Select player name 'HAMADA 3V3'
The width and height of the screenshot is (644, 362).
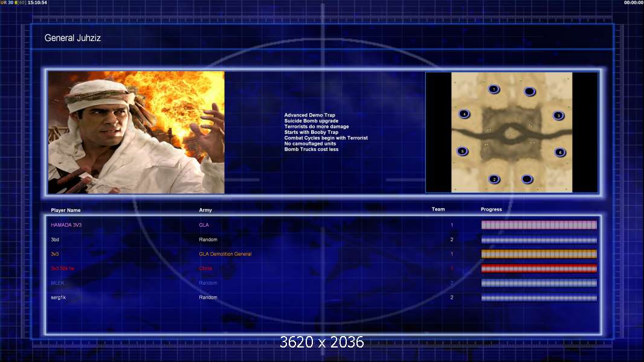pos(66,225)
